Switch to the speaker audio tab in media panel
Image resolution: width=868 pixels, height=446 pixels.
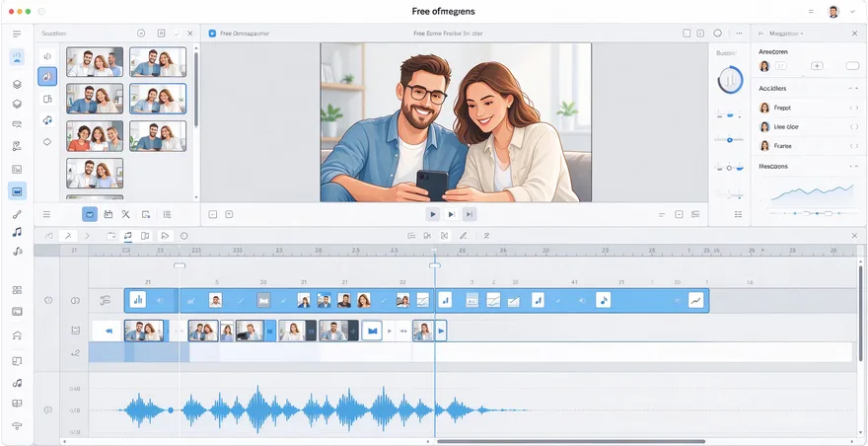[47, 56]
